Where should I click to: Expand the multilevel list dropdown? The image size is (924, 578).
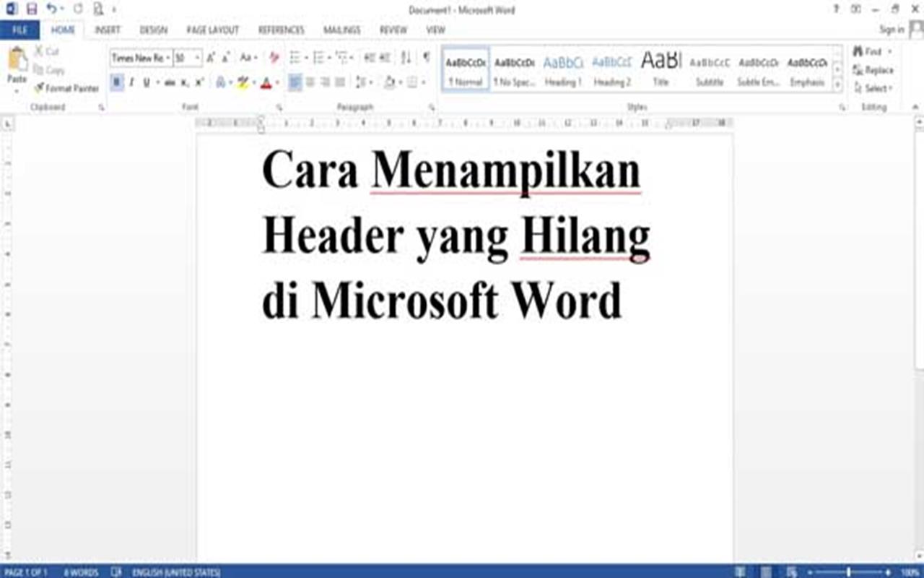[x=352, y=58]
